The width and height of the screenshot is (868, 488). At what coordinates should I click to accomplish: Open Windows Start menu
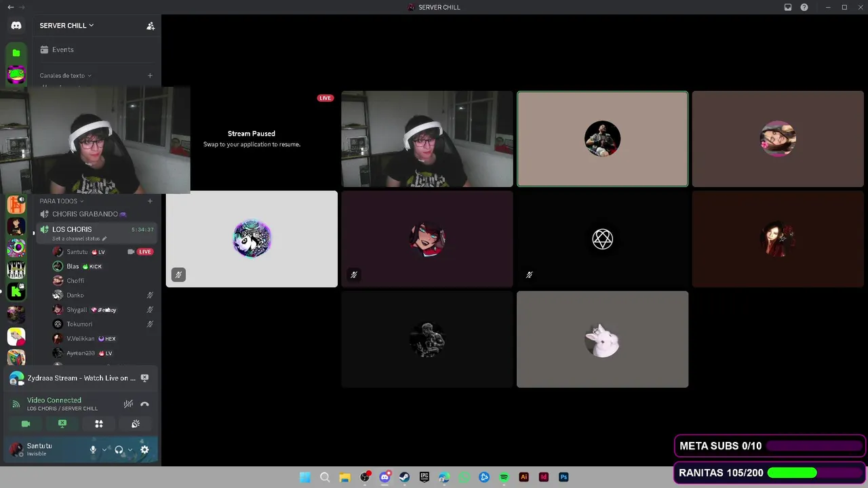point(305,477)
